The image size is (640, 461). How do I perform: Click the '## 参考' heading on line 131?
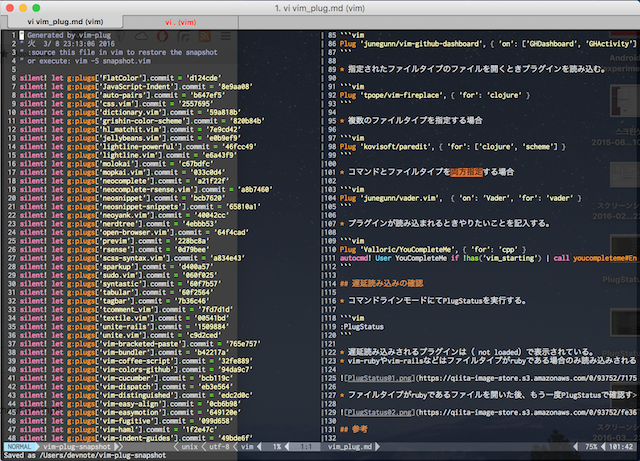(353, 429)
